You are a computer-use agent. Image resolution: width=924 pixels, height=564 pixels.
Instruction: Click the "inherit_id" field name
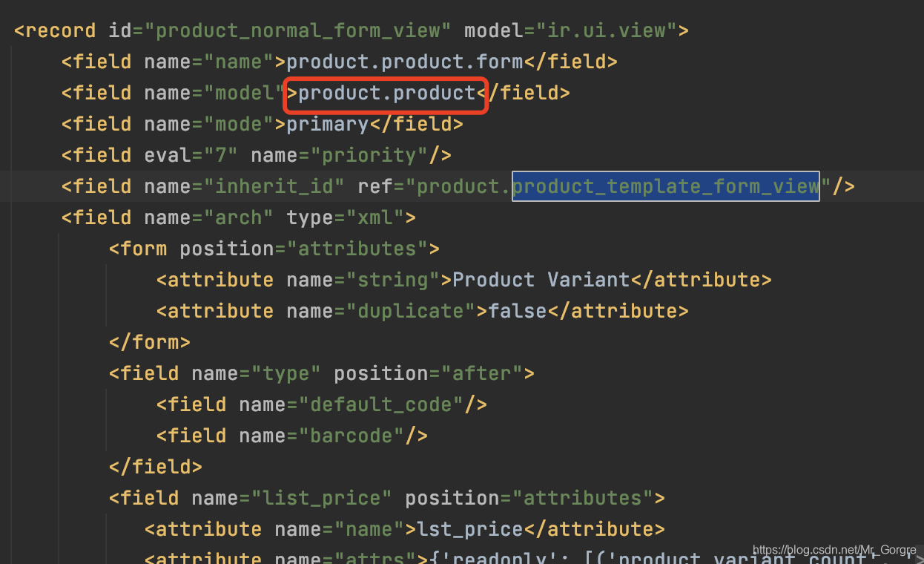pyautogui.click(x=274, y=187)
